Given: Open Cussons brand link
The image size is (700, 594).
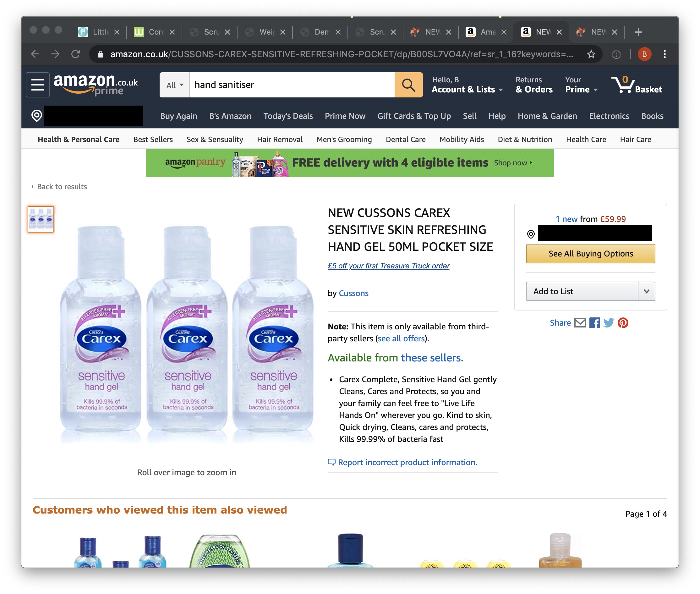Looking at the screenshot, I should pyautogui.click(x=353, y=293).
